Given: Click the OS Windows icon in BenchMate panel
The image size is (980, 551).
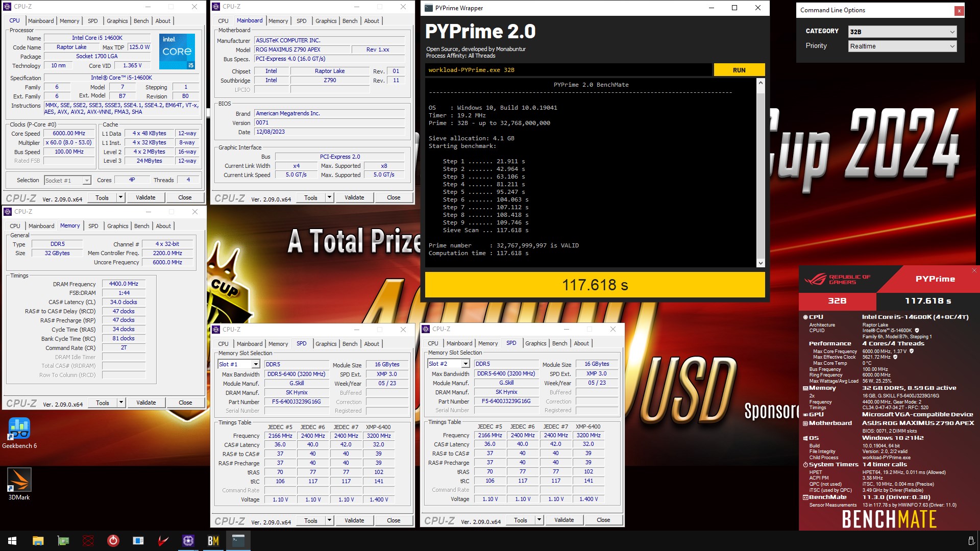Looking at the screenshot, I should click(805, 438).
